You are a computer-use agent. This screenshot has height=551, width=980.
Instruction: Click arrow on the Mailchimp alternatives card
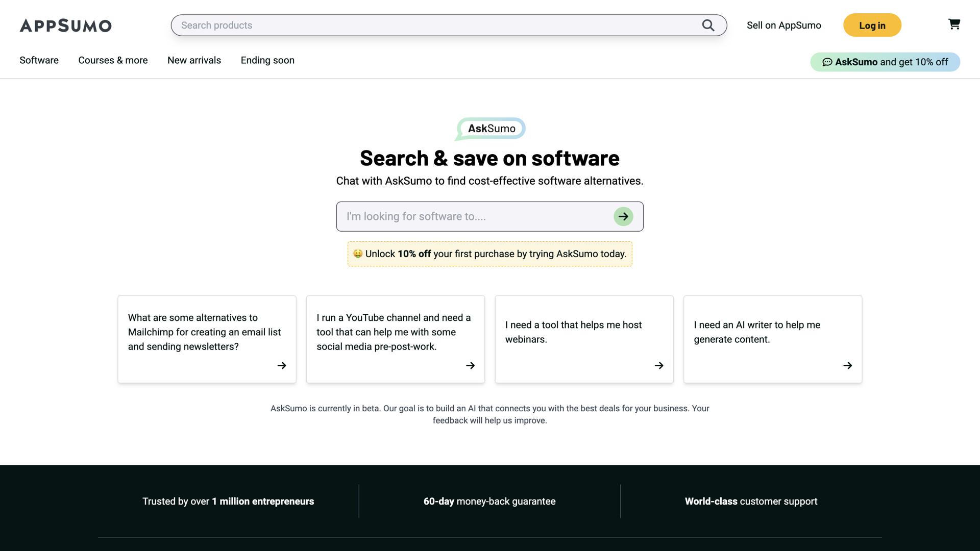[282, 365]
